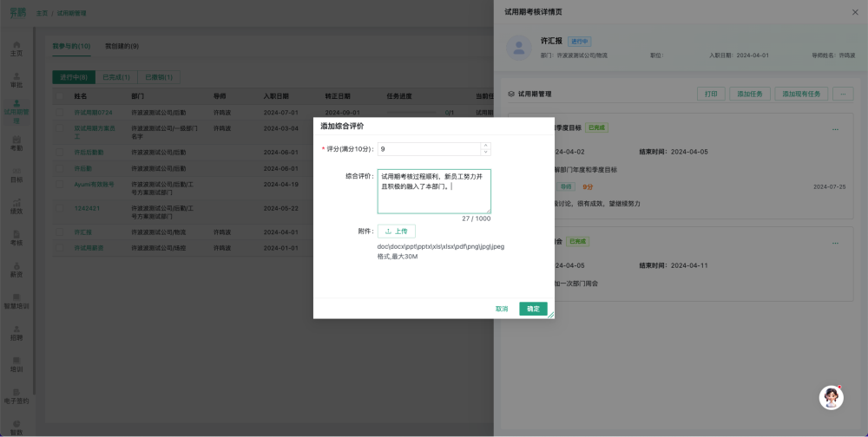The width and height of the screenshot is (868, 437).
Task: Increase the 评分 score with up arrow
Action: coord(485,146)
